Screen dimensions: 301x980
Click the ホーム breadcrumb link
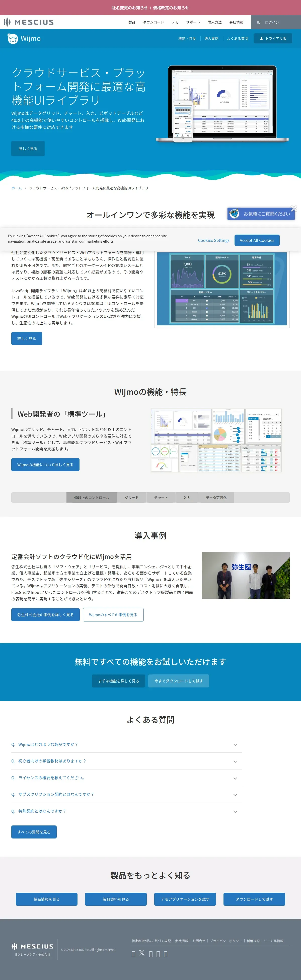[x=16, y=188]
